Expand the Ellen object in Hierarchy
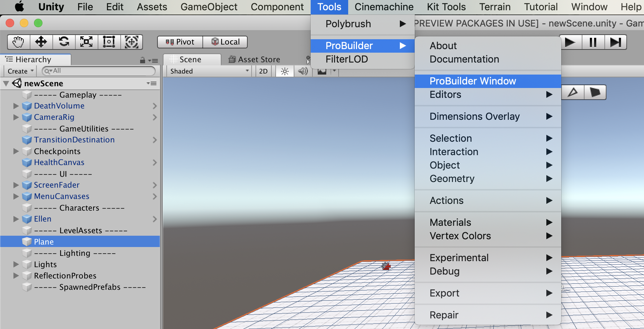The image size is (644, 329). coord(16,219)
